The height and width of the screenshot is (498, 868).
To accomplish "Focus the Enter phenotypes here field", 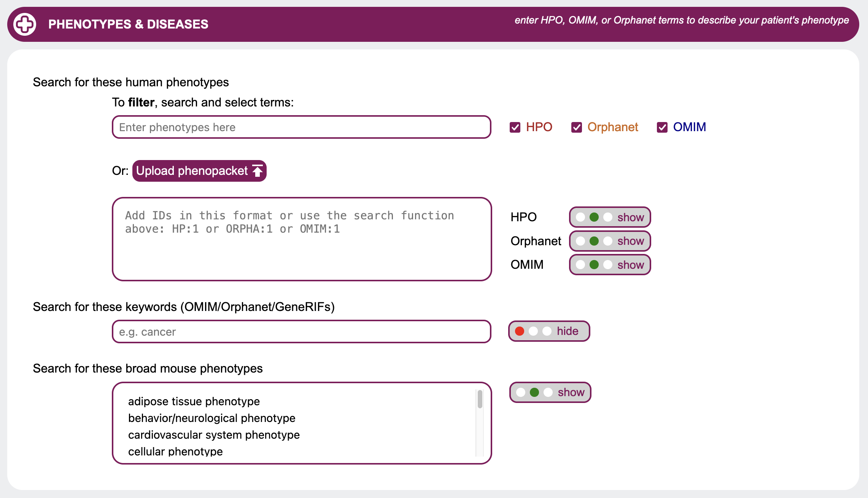I will 302,127.
